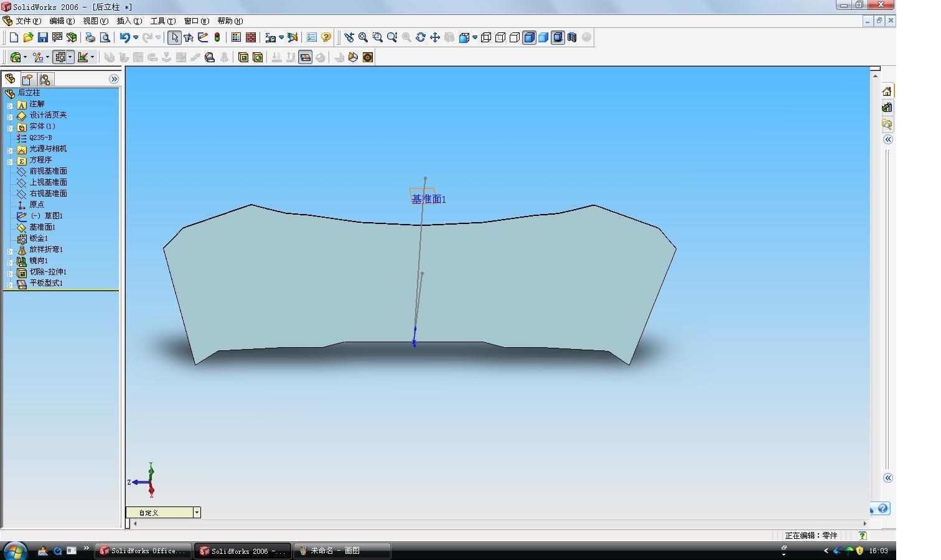
Task: Open the Undo history dropdown arrow
Action: [136, 37]
